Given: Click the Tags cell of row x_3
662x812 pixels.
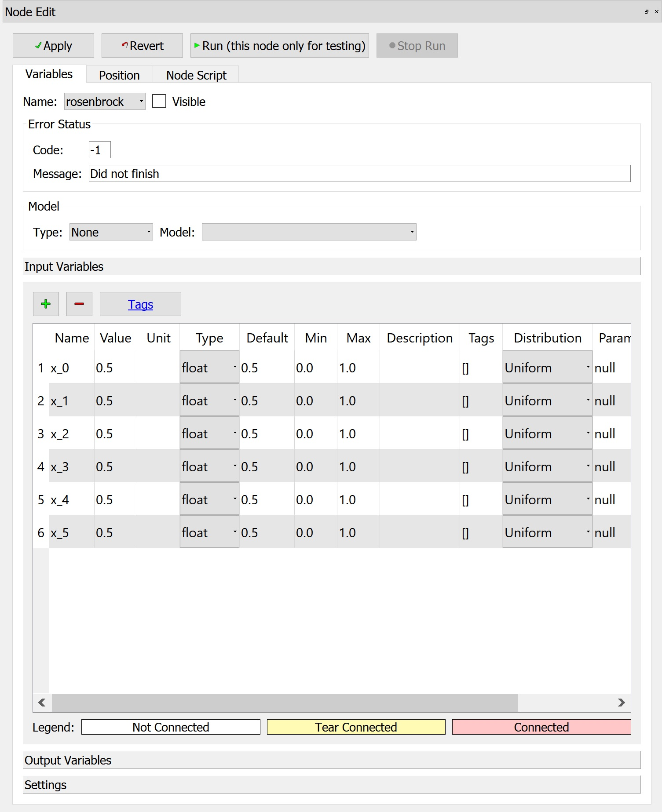Looking at the screenshot, I should (x=481, y=466).
